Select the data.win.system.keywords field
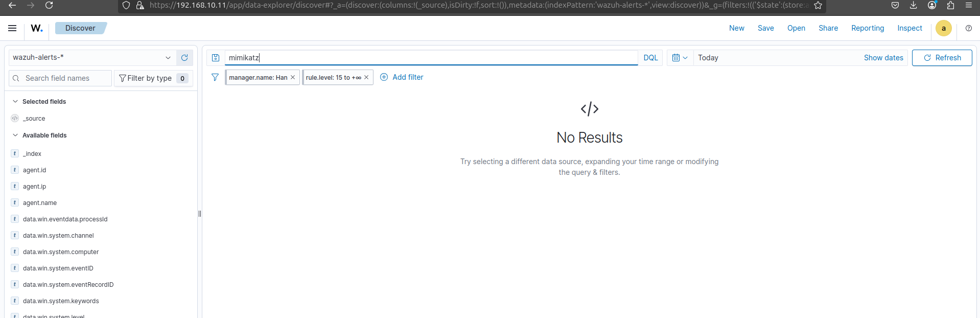Image resolution: width=980 pixels, height=318 pixels. [x=61, y=301]
